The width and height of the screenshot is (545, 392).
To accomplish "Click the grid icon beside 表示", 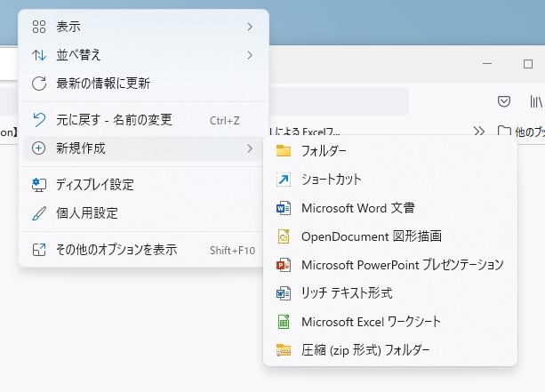I will pos(39,27).
